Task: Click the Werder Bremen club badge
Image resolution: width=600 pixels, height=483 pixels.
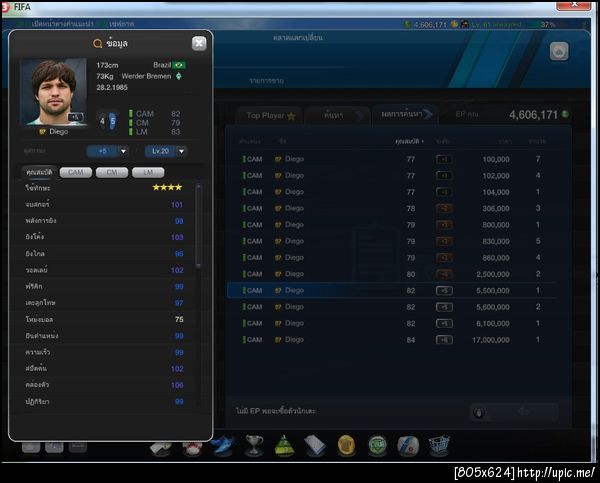Action: pyautogui.click(x=179, y=76)
